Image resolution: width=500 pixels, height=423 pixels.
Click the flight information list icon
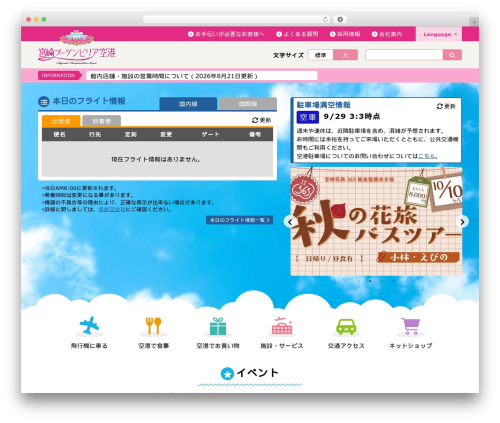(44, 102)
